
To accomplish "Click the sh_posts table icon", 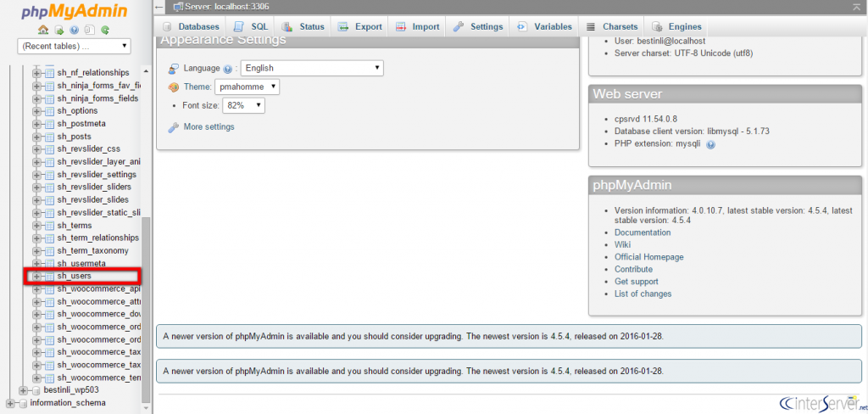I will tap(49, 137).
